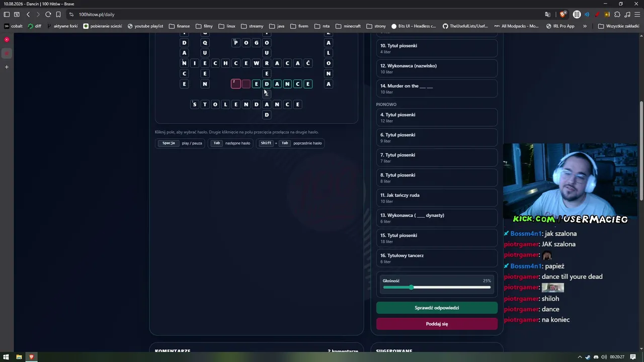Open the Windows Start menu

(6, 357)
